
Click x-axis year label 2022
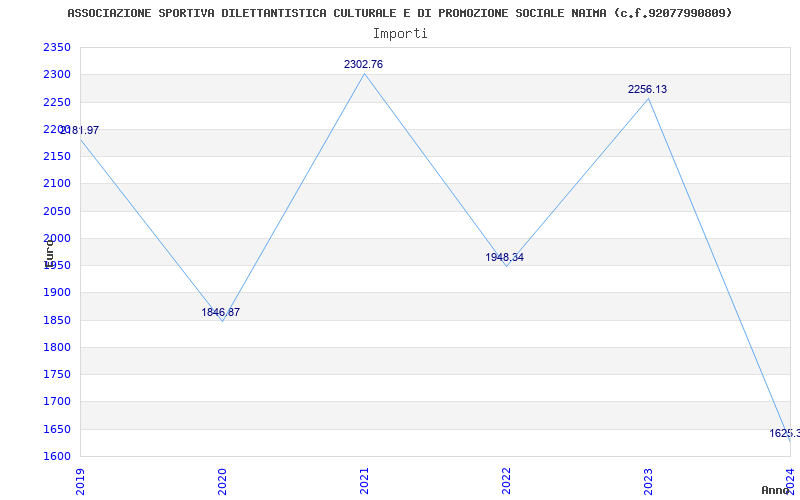506,481
